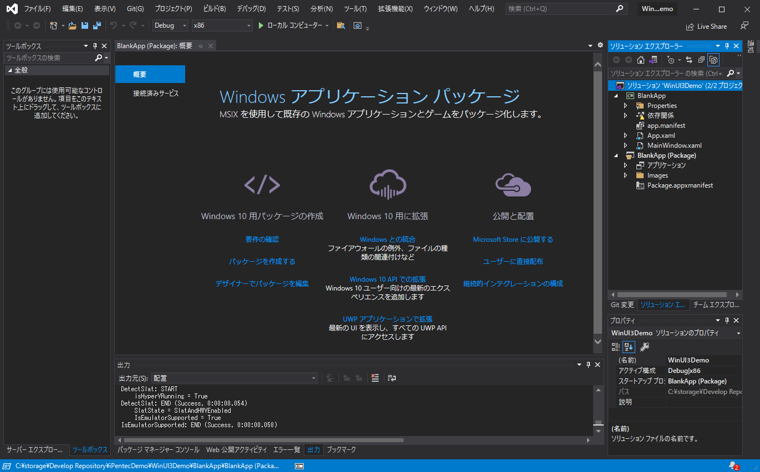Image resolution: width=760 pixels, height=472 pixels.
Task: Toggle Show All Files in Solution Explorer
Action: 713,60
